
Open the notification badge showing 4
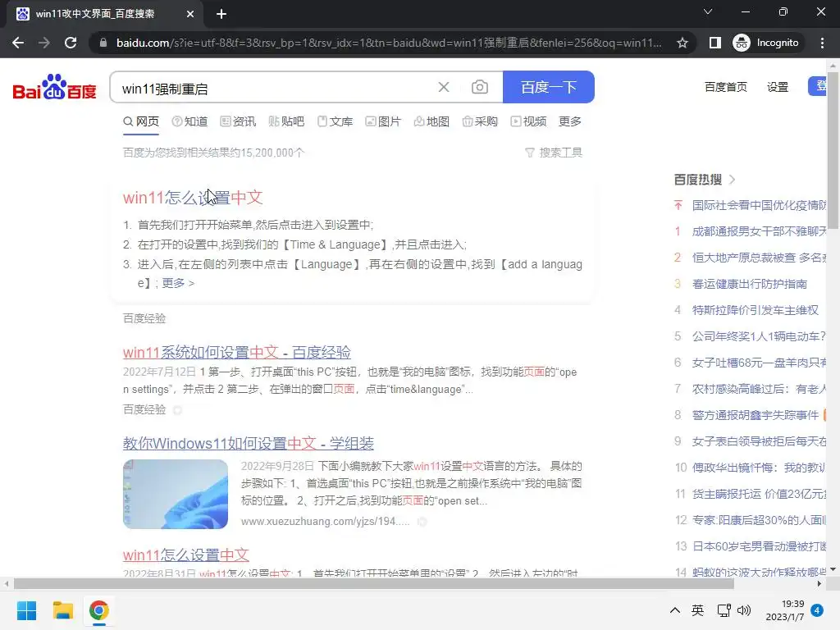(x=817, y=610)
